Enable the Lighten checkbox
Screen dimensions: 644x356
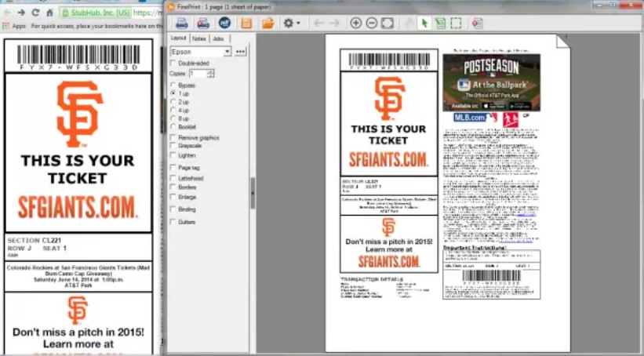tap(173, 155)
